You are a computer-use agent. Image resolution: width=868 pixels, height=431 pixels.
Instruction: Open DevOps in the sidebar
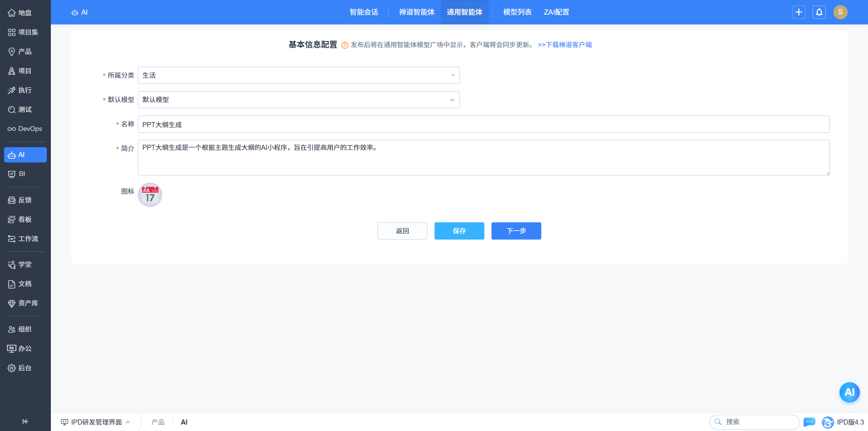coord(25,129)
